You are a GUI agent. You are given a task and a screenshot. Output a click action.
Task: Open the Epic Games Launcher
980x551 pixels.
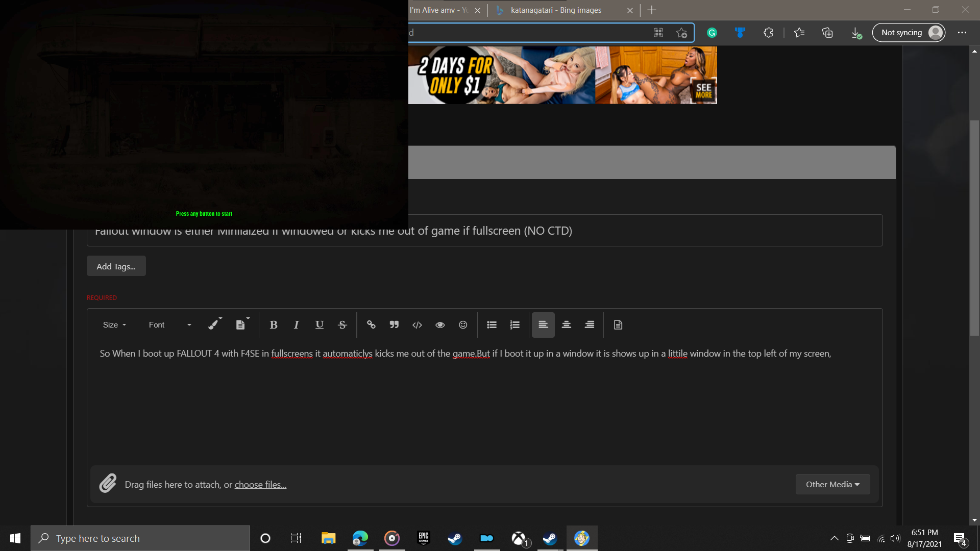coord(424,538)
